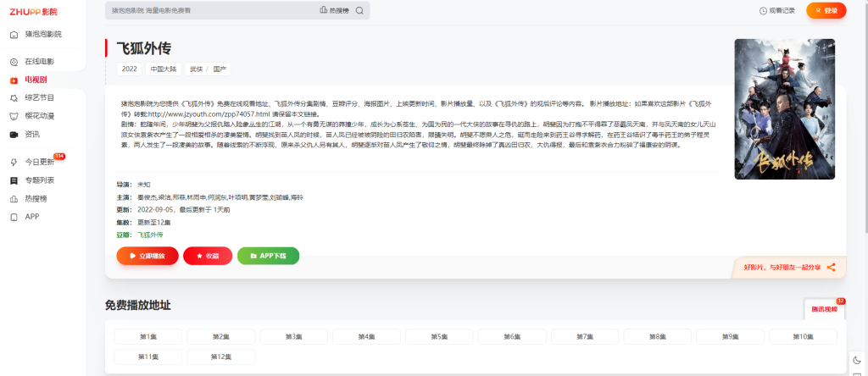
Task: Click the 在线电影 film reel icon
Action: pos(14,62)
